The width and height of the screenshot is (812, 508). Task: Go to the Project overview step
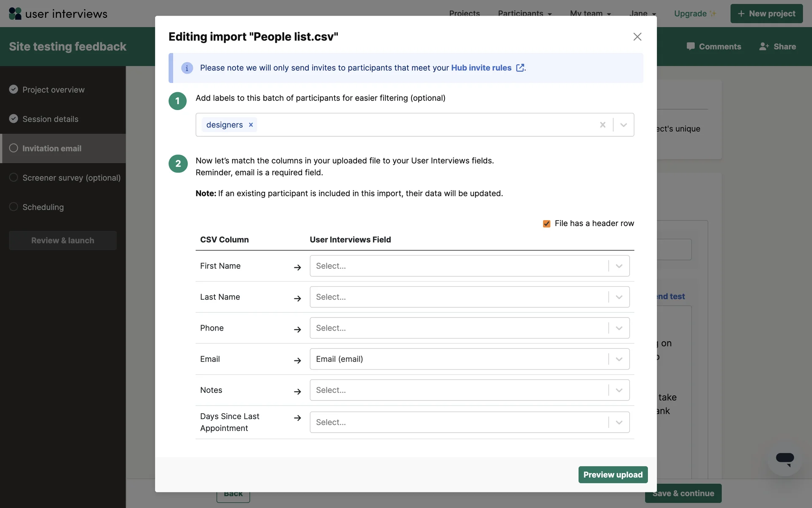[53, 90]
